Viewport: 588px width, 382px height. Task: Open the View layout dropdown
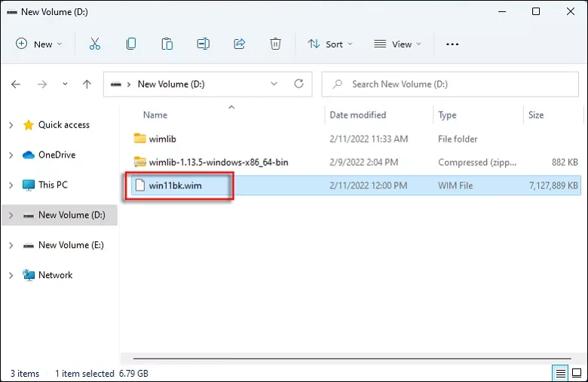(x=397, y=44)
